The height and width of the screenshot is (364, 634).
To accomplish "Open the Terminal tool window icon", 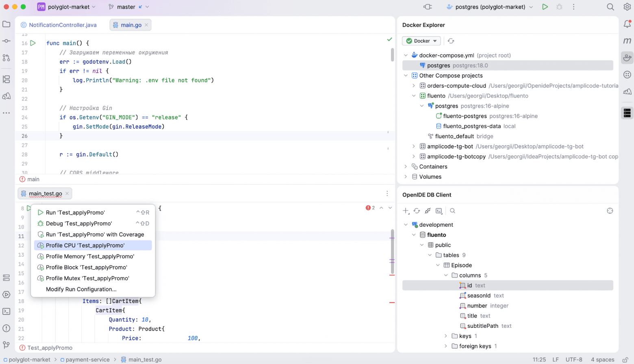I will click(7, 312).
